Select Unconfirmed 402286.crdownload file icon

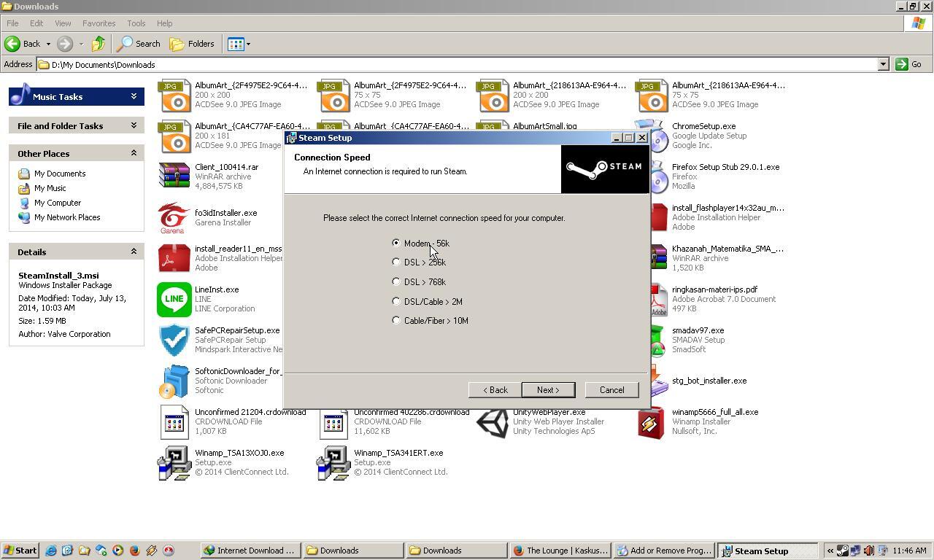pos(333,421)
